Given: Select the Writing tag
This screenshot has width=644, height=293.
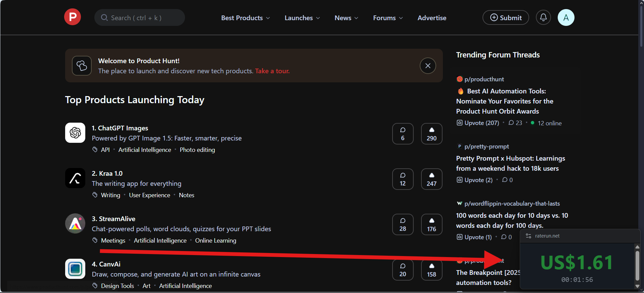Looking at the screenshot, I should tap(110, 195).
